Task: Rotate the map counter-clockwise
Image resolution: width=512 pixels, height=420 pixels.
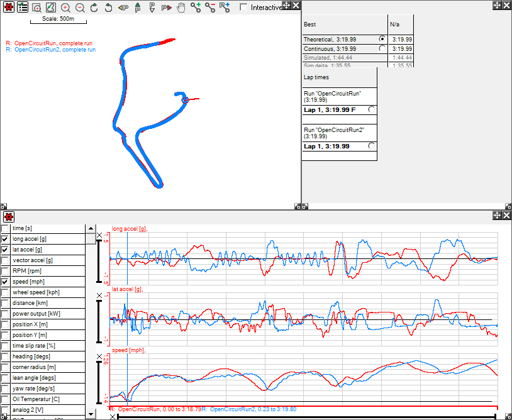Action: (108, 8)
